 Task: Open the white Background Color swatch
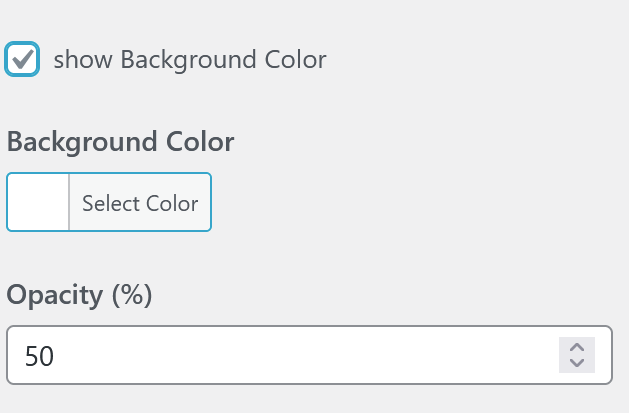[x=38, y=203]
